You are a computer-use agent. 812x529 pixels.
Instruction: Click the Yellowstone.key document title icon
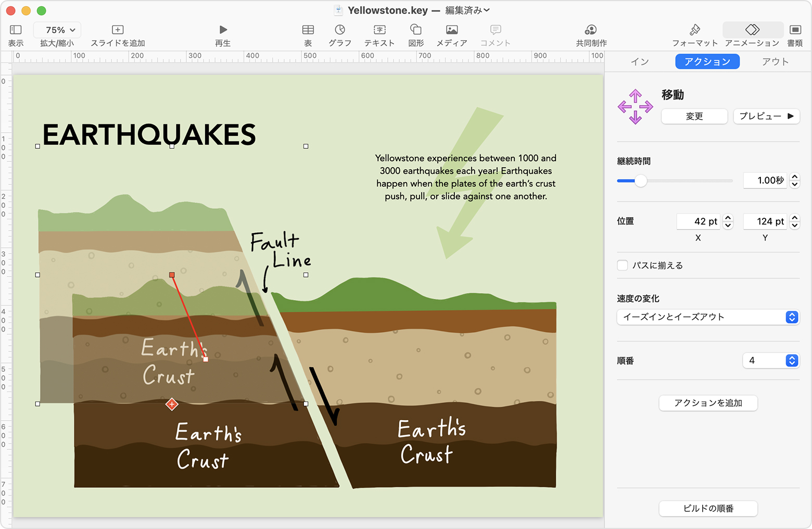tap(339, 10)
